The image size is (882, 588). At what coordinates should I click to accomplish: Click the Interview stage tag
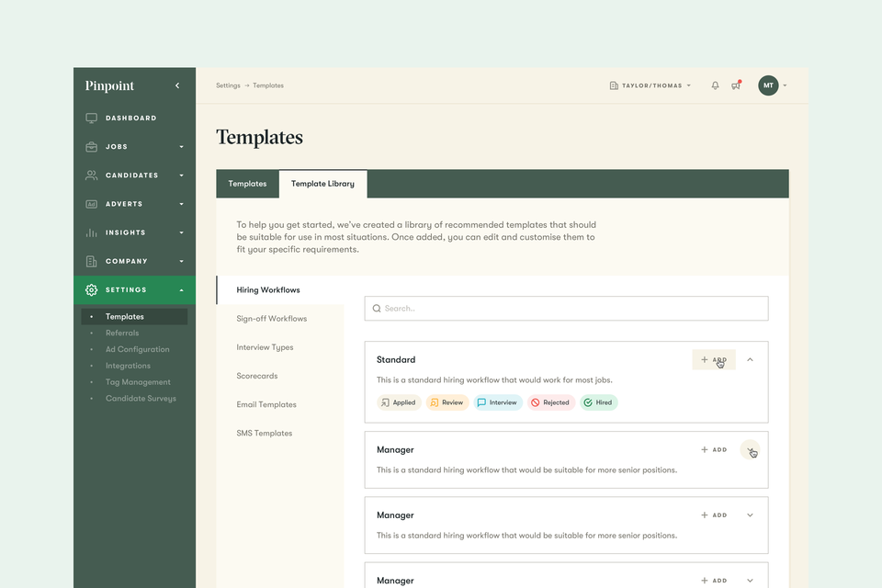click(x=498, y=402)
